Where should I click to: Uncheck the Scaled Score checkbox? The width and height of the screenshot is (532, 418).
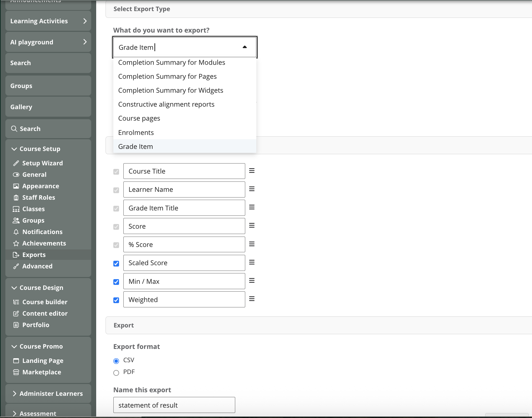click(116, 264)
